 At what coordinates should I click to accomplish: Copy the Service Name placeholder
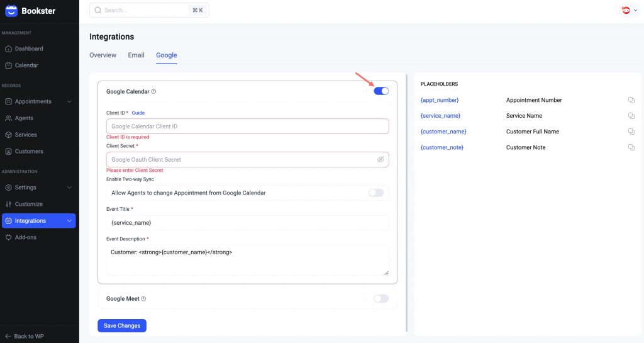point(631,116)
